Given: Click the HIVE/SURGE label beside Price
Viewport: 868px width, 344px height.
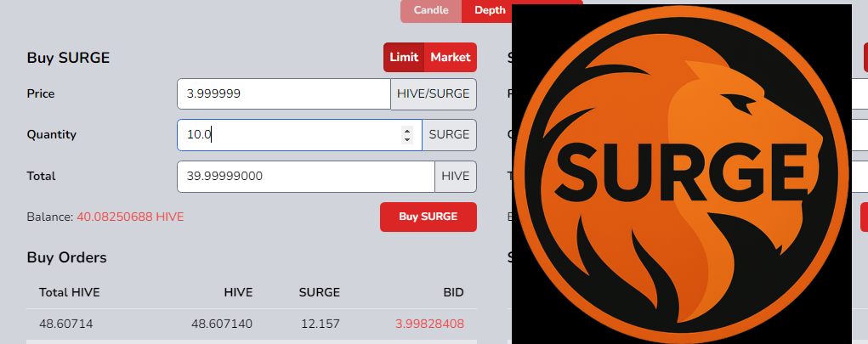Looking at the screenshot, I should (434, 93).
